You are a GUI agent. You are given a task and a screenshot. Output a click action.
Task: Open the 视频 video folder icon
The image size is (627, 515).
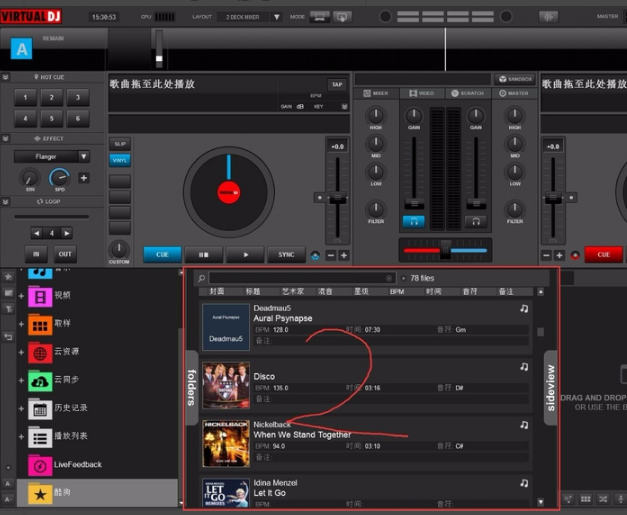[40, 296]
